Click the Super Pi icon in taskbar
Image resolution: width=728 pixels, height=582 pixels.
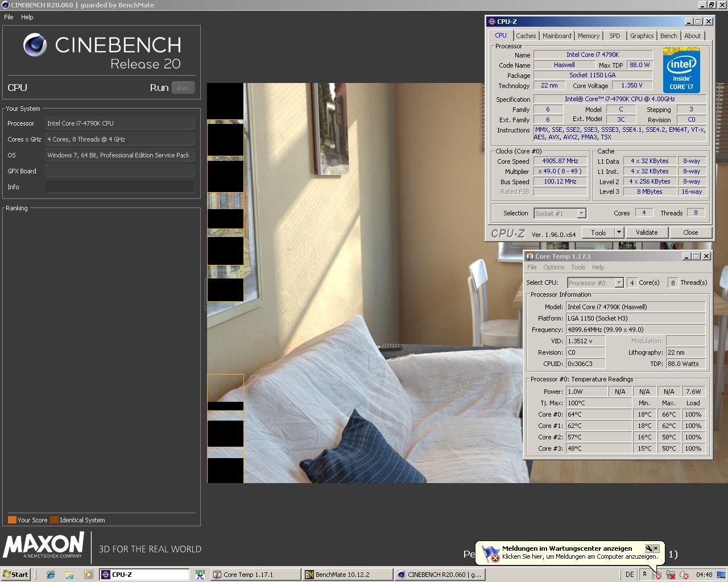(x=200, y=575)
